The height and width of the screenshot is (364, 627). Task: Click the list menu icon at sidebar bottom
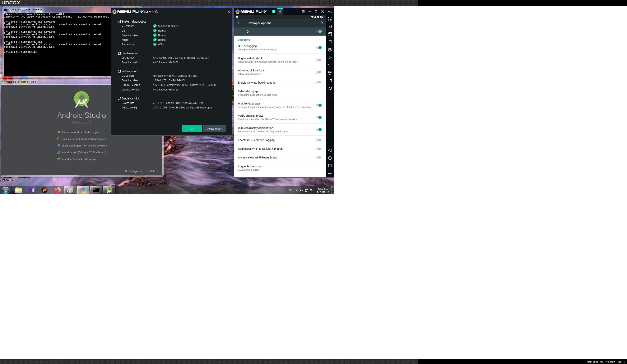coord(330,173)
